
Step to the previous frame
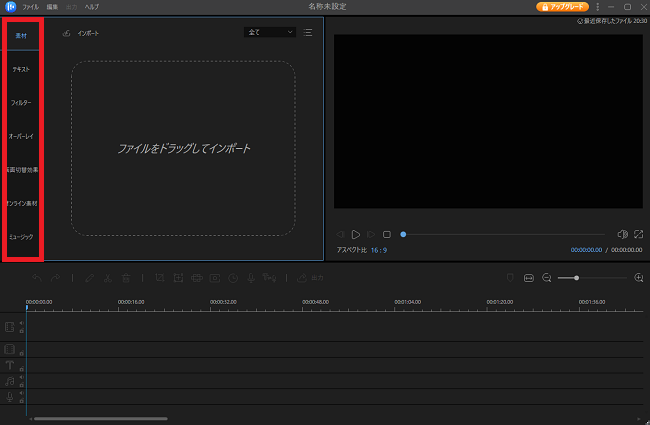pyautogui.click(x=340, y=234)
